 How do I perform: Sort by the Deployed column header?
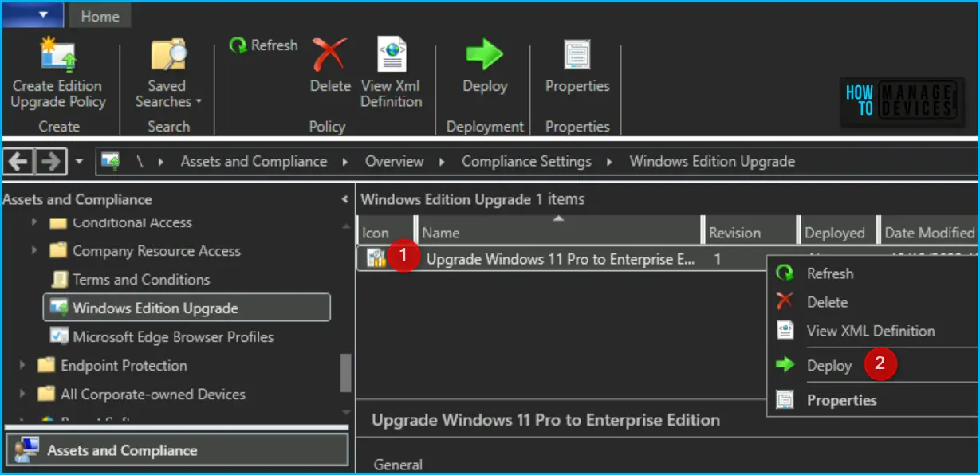click(x=837, y=233)
